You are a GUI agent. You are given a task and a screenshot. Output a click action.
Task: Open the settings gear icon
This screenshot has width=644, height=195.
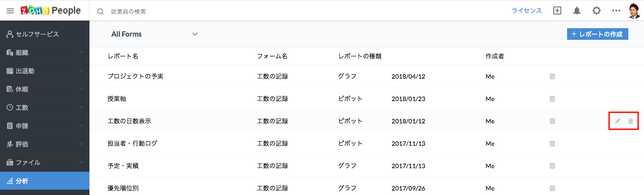point(597,11)
